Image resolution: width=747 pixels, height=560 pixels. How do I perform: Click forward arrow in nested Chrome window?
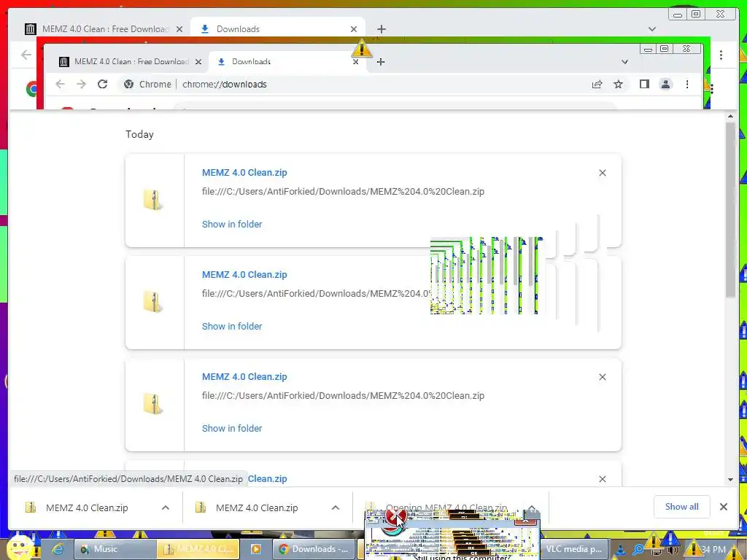pyautogui.click(x=82, y=85)
